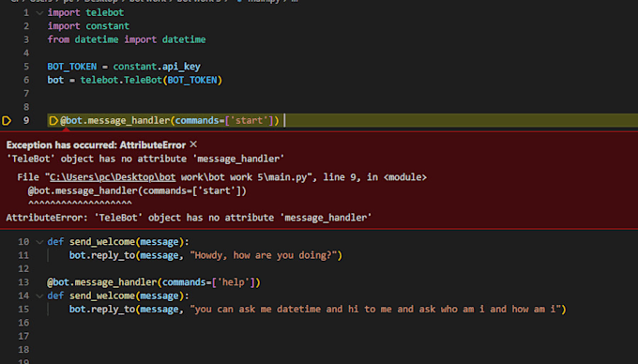Click 'from datetime import datetime' line

[127, 39]
